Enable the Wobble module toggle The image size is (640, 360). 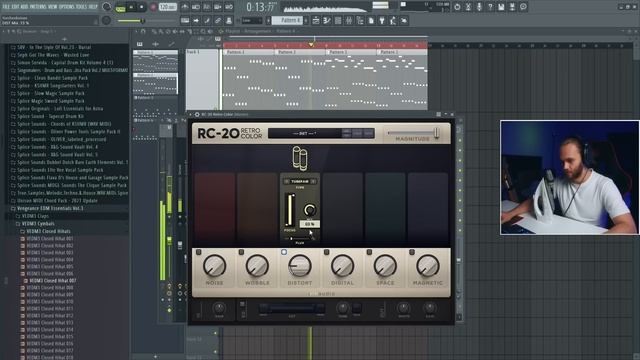pos(241,252)
